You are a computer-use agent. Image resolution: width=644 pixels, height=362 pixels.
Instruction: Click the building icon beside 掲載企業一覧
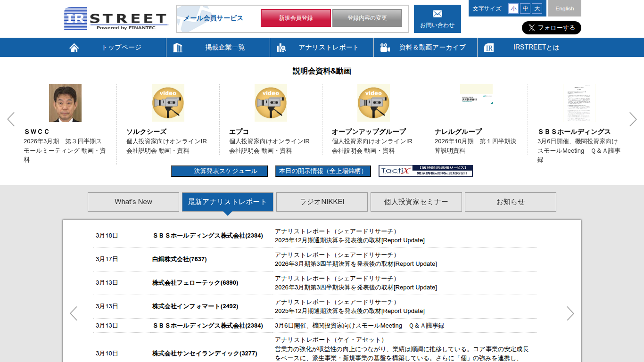(178, 48)
